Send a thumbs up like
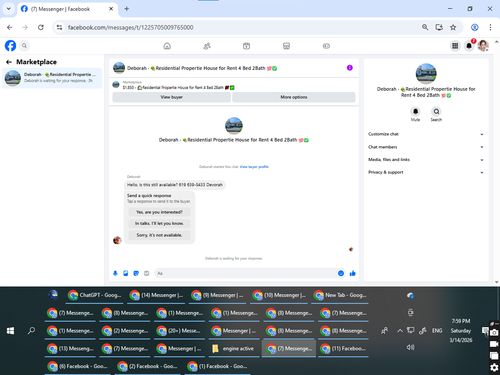The image size is (500, 375). pos(353,273)
